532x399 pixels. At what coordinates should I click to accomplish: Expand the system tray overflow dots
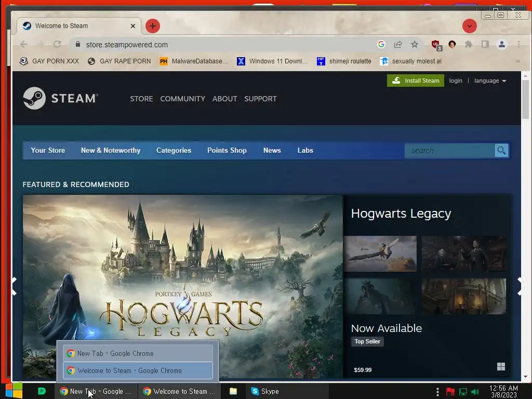437,392
